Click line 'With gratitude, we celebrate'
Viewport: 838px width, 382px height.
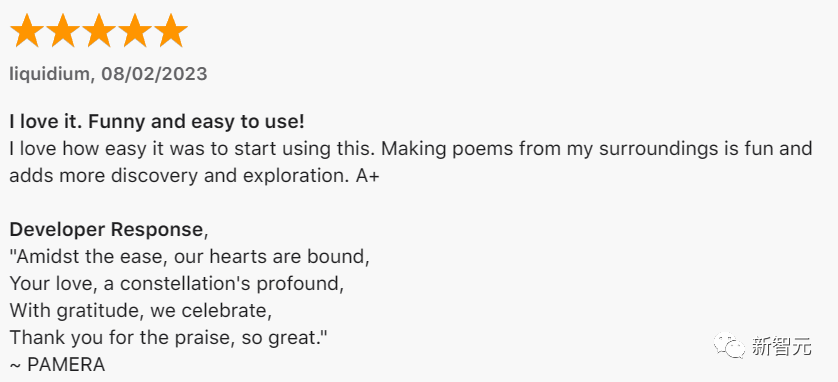click(141, 310)
